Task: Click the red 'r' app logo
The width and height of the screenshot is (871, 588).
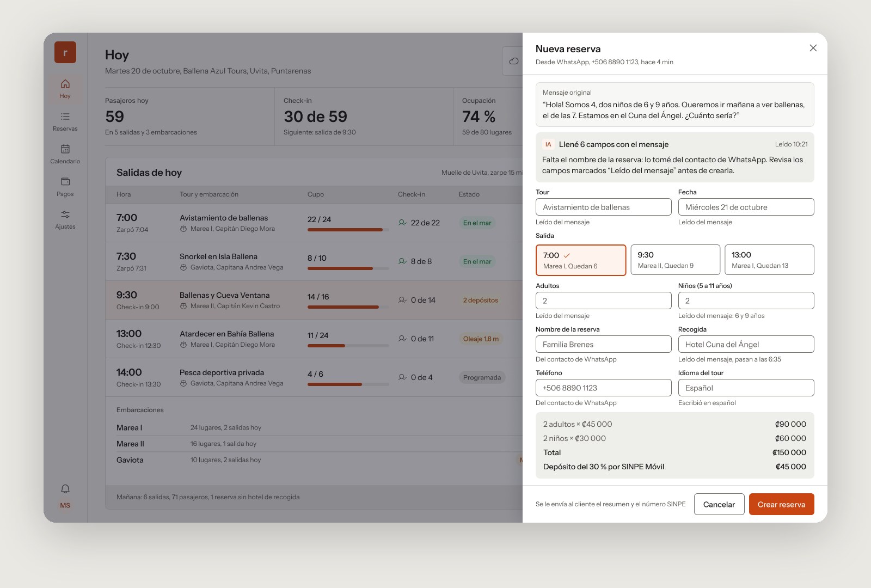Action: (x=65, y=52)
